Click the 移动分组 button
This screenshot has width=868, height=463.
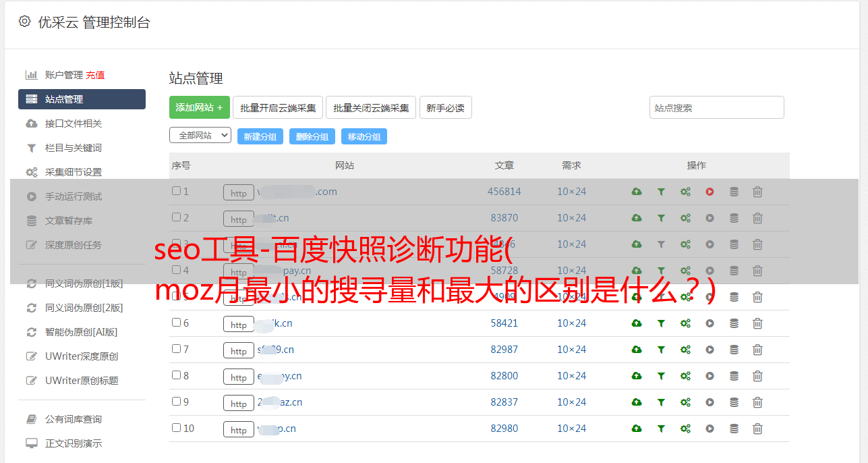pyautogui.click(x=364, y=136)
